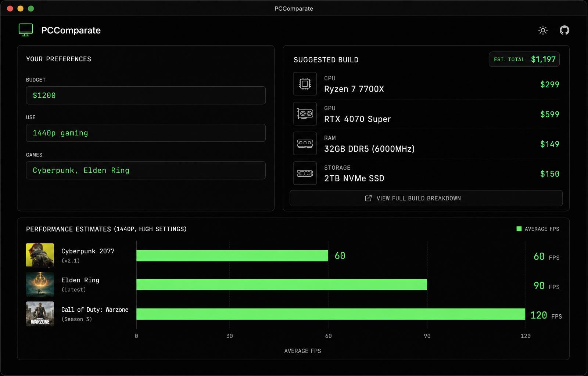
Task: Click the Call of Duty: Warzone title
Action: pyautogui.click(x=95, y=310)
